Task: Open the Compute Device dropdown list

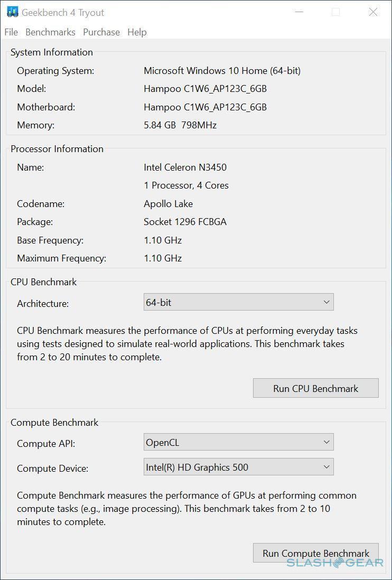Action: coord(238,467)
